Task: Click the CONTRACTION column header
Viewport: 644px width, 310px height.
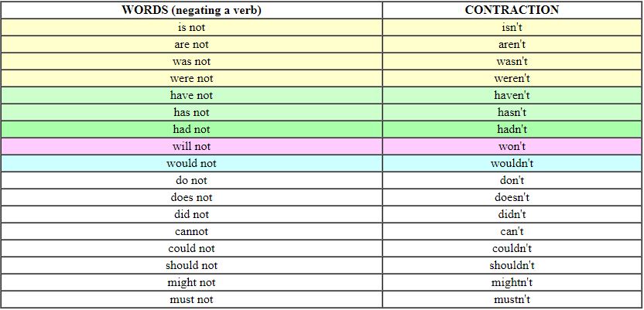Action: [512, 10]
